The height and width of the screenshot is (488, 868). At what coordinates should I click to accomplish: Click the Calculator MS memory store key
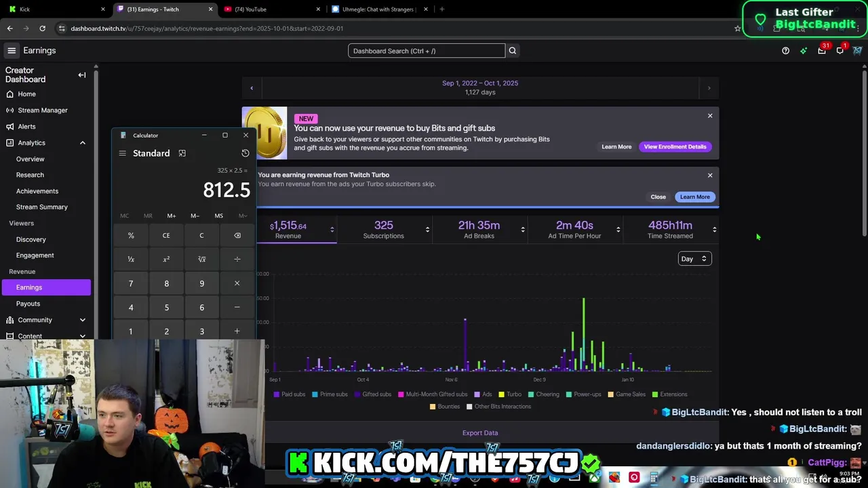[x=218, y=216]
